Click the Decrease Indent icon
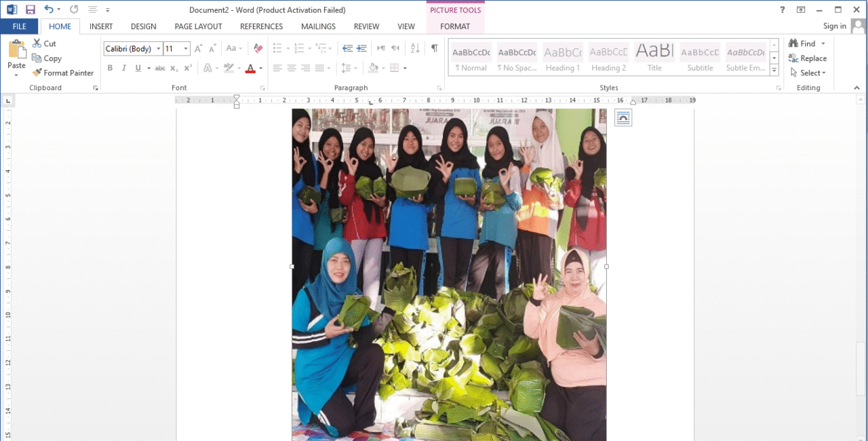 click(347, 48)
